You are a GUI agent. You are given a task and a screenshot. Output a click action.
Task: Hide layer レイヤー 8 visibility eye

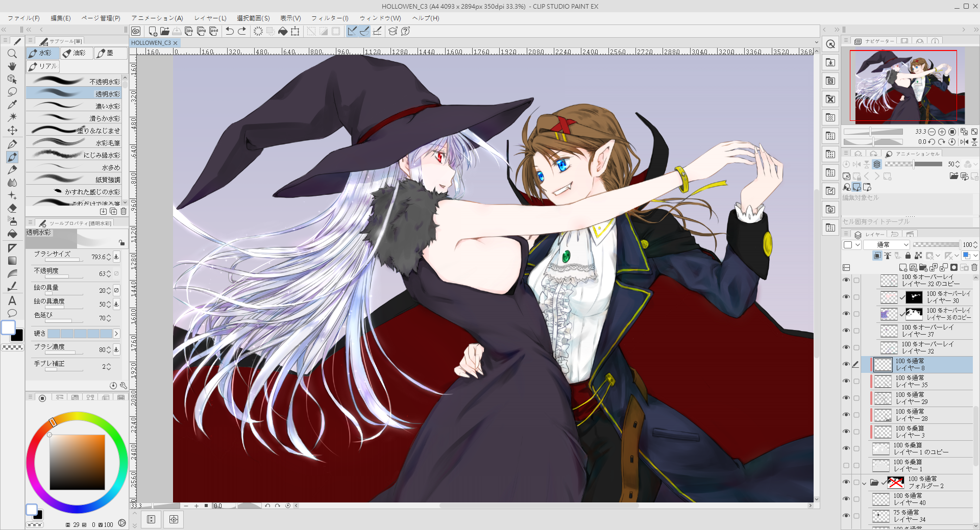click(846, 364)
